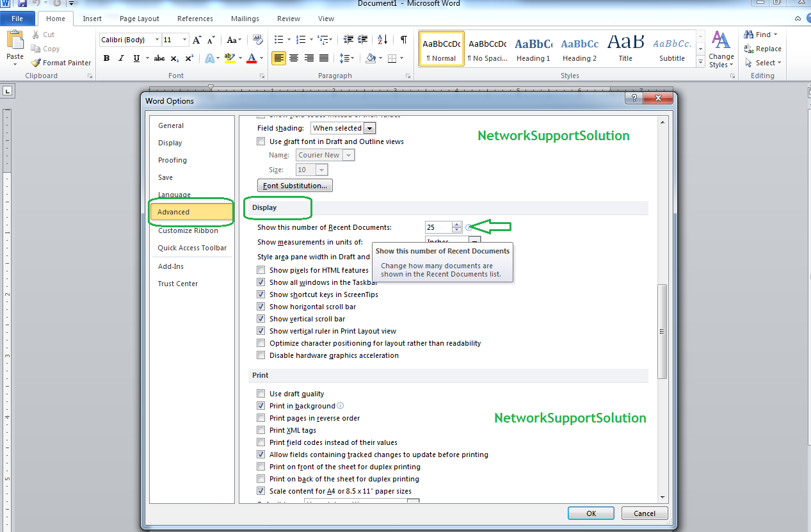Image resolution: width=811 pixels, height=532 pixels.
Task: Toggle Show vertical ruler in Print Layout view
Action: pyautogui.click(x=261, y=331)
